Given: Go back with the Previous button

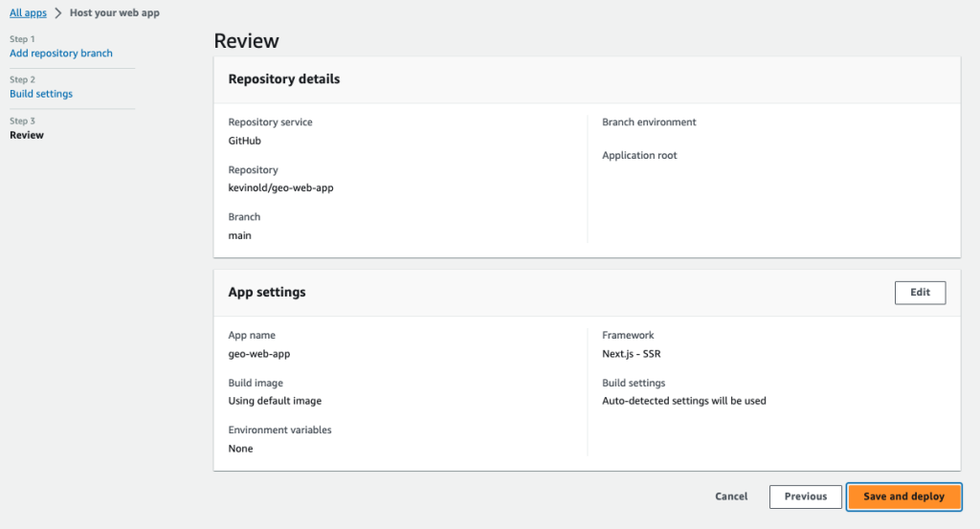Looking at the screenshot, I should [806, 496].
